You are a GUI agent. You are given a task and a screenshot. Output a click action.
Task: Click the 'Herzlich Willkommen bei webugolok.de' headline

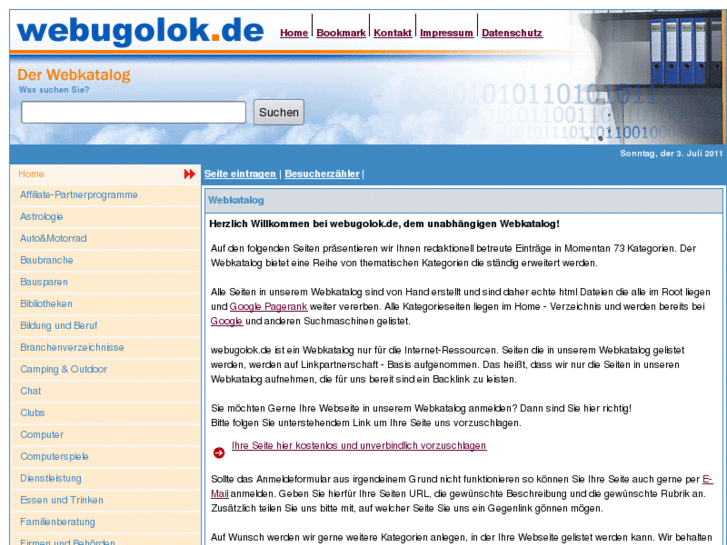pos(384,224)
